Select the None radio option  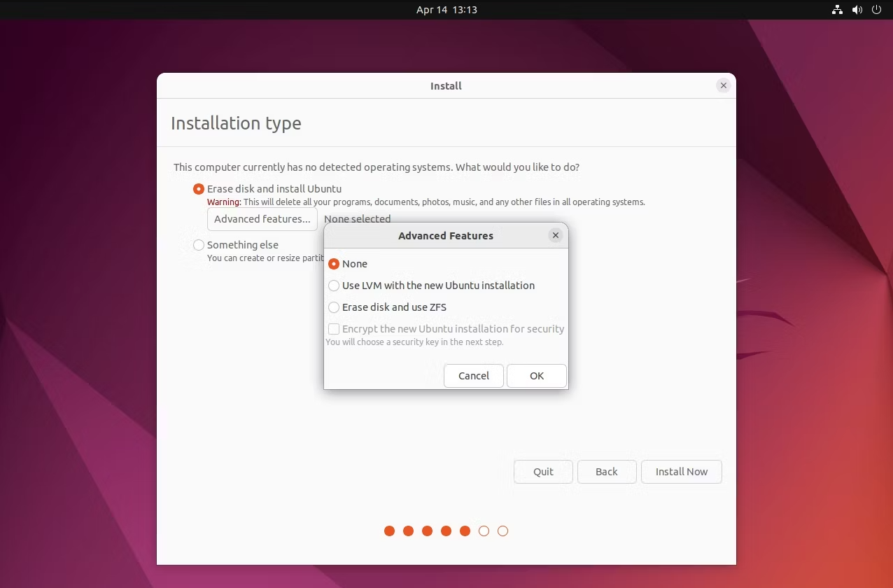[x=334, y=264]
